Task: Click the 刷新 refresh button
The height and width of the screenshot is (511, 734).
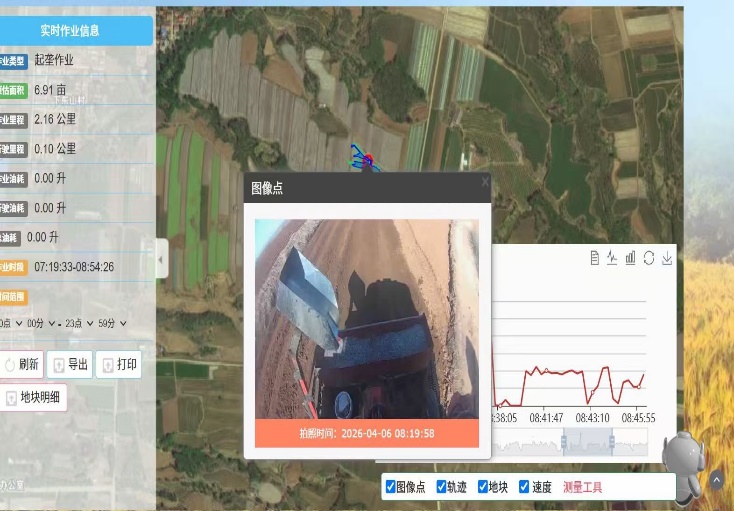Action: pyautogui.click(x=21, y=365)
